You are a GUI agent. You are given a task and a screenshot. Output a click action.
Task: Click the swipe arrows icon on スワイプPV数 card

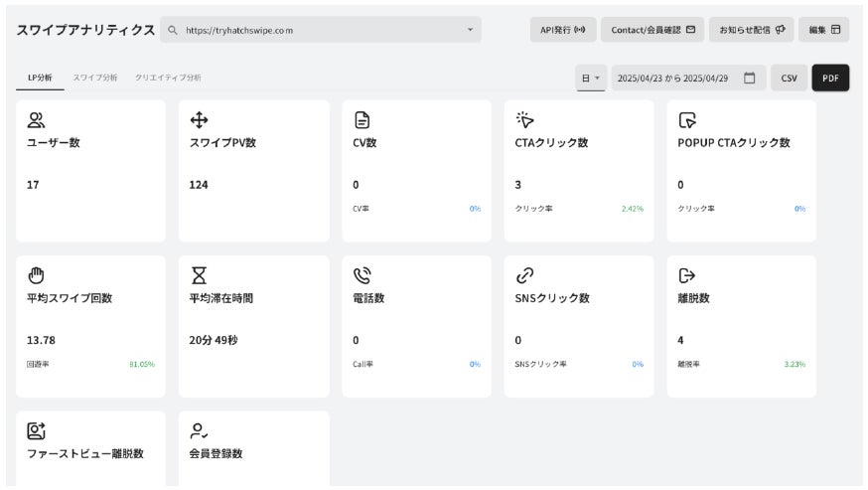199,120
